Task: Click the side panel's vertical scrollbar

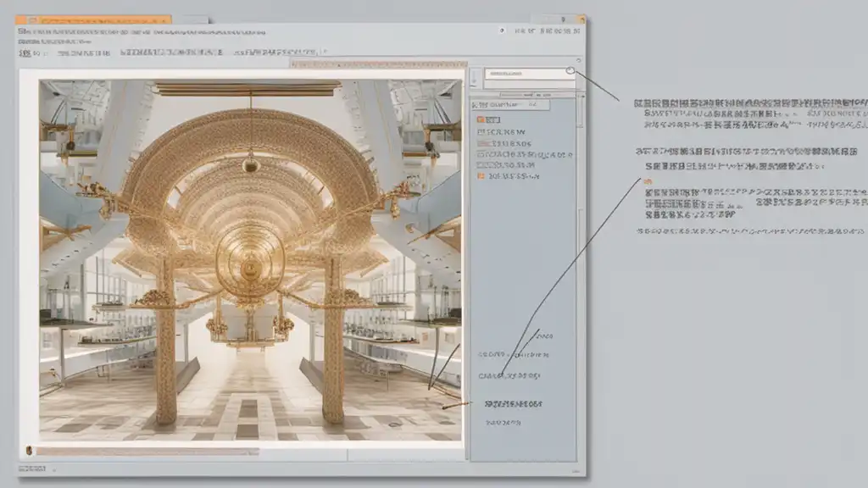Action: click(581, 212)
